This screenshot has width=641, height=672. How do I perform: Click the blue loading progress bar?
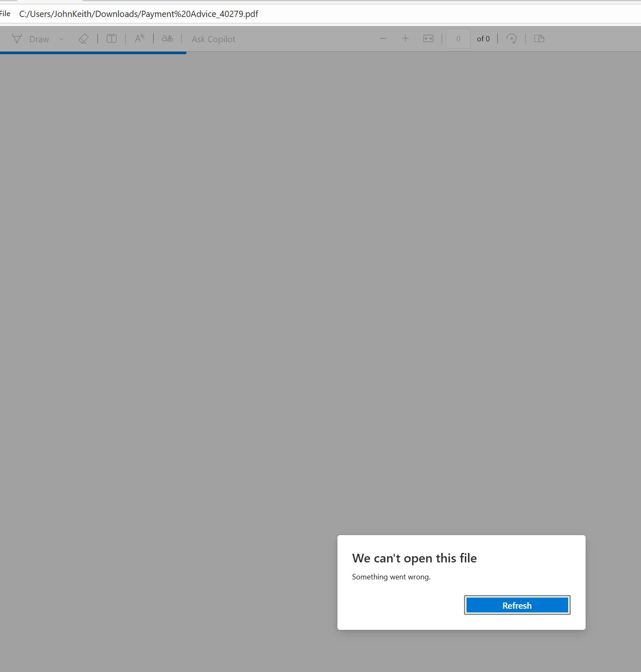(x=93, y=53)
